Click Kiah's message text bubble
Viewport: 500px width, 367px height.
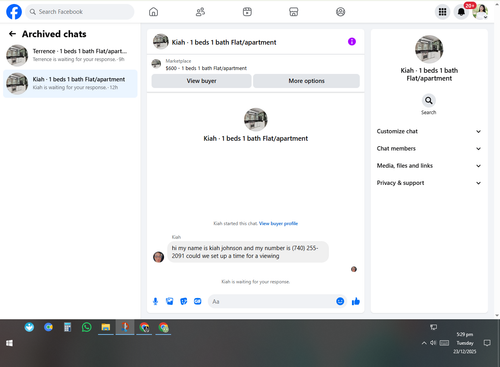[x=248, y=252]
